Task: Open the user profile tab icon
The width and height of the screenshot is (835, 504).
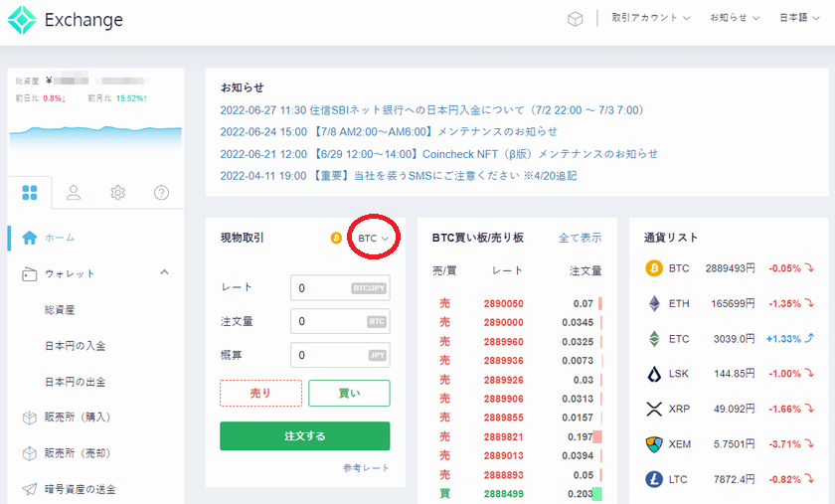Action: pyautogui.click(x=74, y=192)
